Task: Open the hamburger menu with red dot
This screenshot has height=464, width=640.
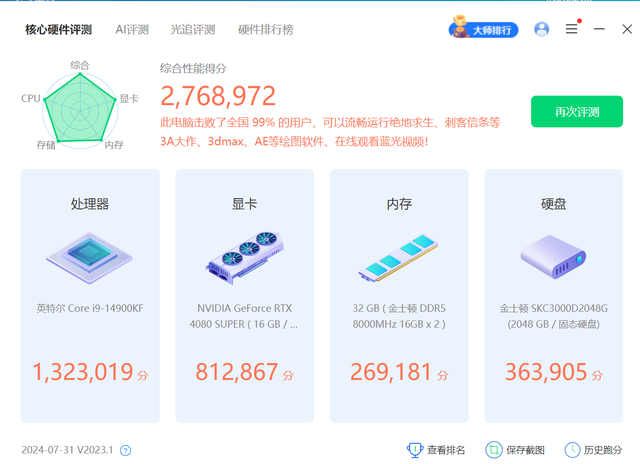Action: (x=572, y=28)
